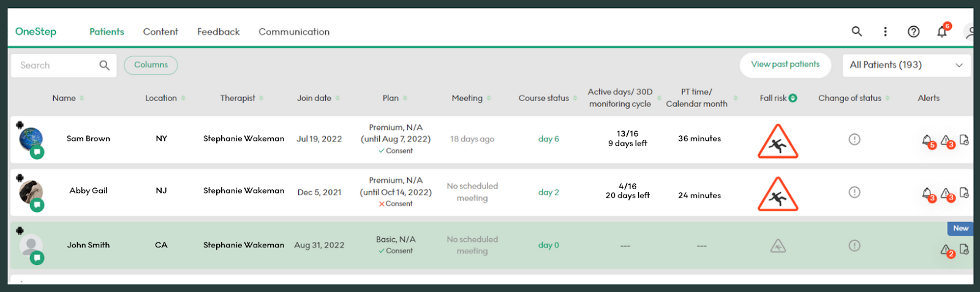Open Sam Brown's fall risk warning icon
The image size is (980, 292).
[778, 141]
